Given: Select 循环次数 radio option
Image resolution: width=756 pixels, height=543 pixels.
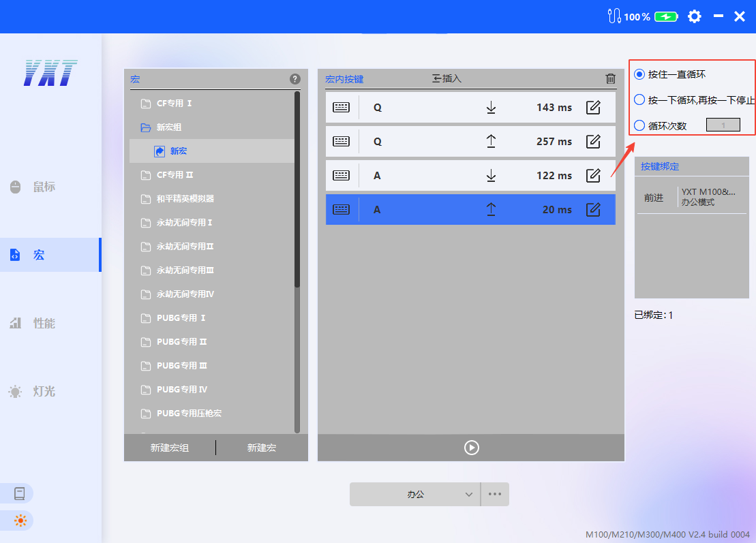Looking at the screenshot, I should point(639,125).
